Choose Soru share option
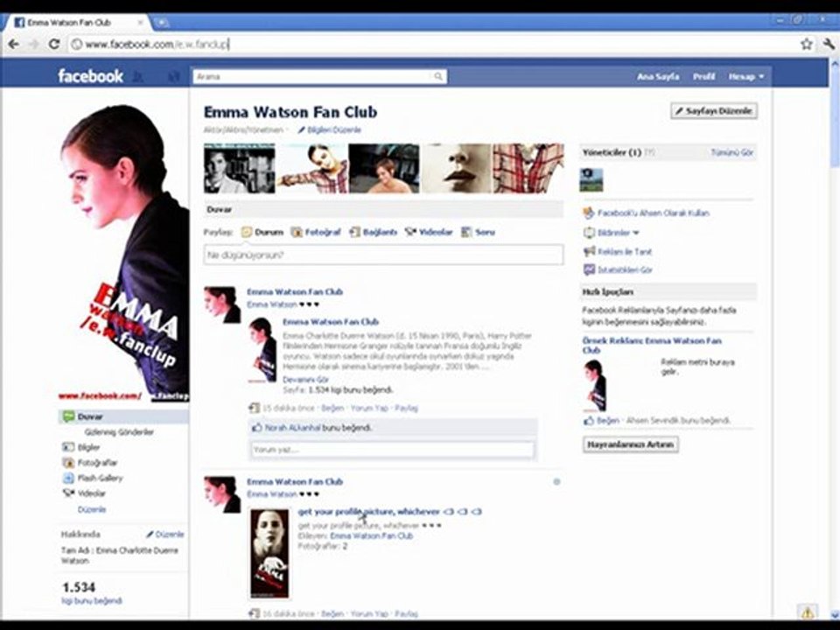Screen dimensions: 840x630 point(478,232)
